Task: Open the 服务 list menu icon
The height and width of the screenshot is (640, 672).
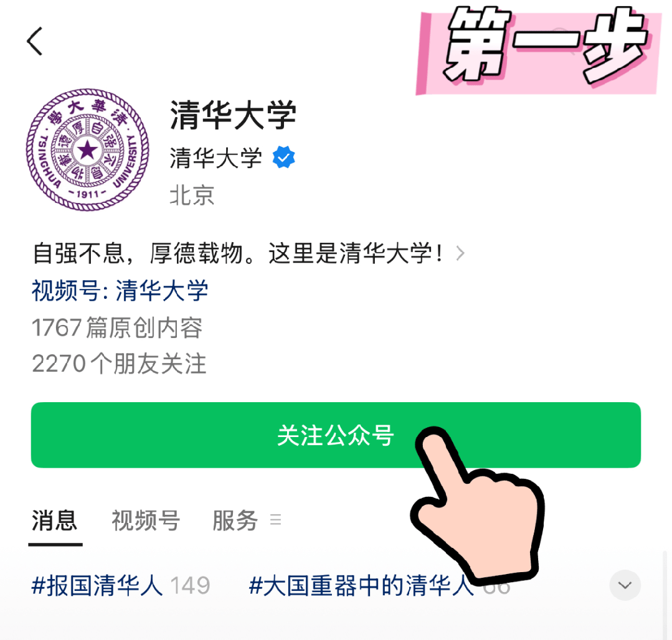Action: click(276, 520)
